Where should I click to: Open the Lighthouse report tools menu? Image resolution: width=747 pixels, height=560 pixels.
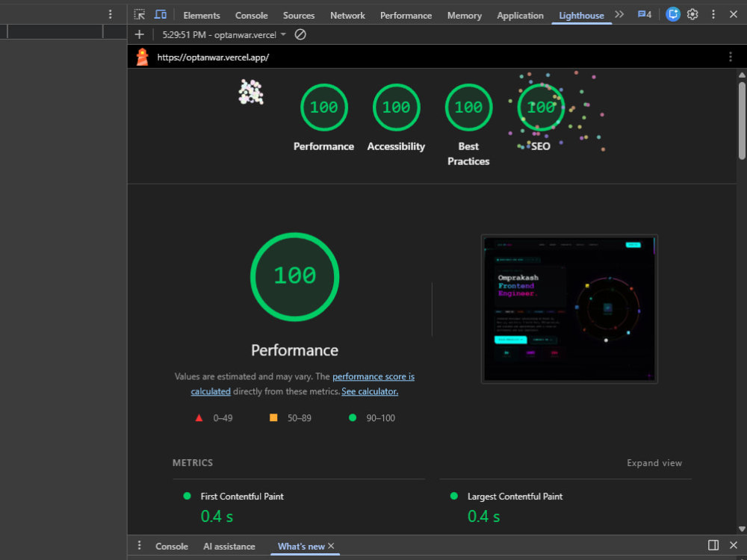(x=731, y=57)
